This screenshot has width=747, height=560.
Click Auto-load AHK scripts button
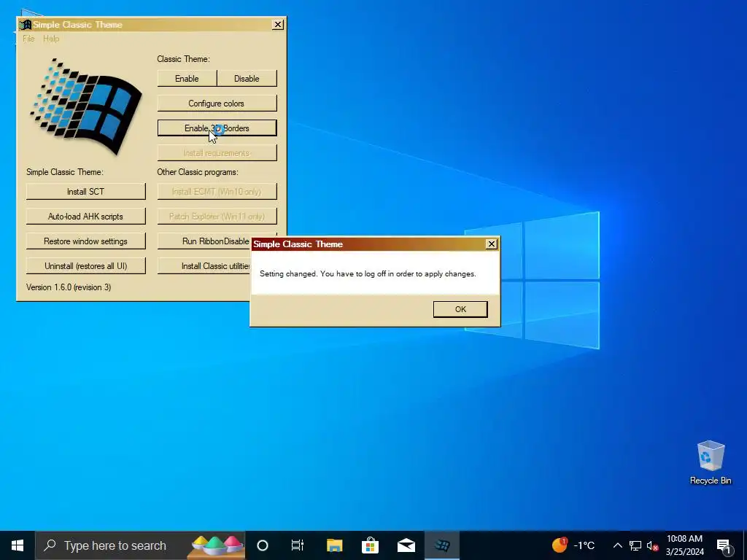[x=86, y=216]
